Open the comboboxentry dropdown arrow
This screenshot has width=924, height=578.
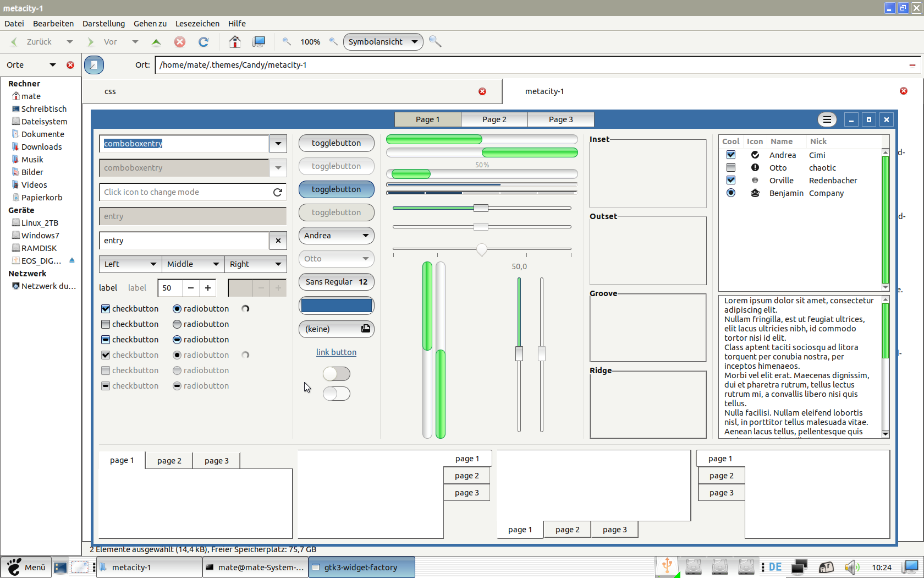(278, 144)
